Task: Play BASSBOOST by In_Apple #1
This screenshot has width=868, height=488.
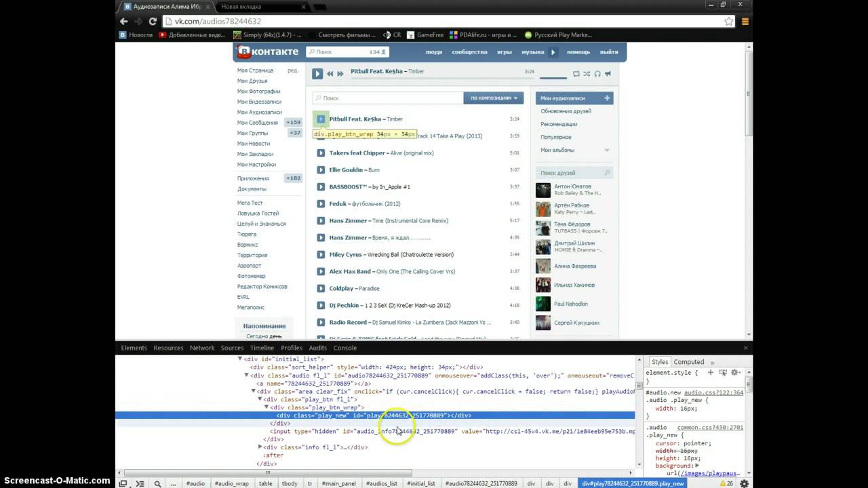Action: point(321,186)
